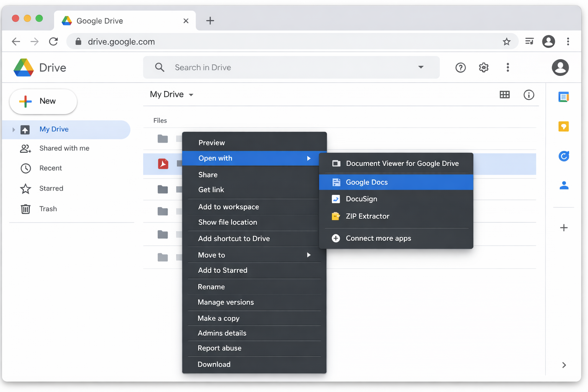Open Google Calendar side panel icon
The image size is (588, 392).
tap(563, 97)
